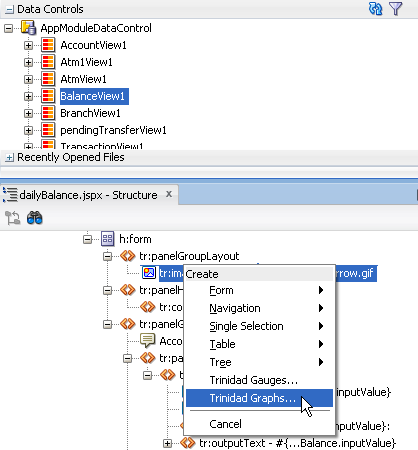Image resolution: width=418 pixels, height=450 pixels.
Task: Expand the AtmView1 node
Action: click(28, 79)
